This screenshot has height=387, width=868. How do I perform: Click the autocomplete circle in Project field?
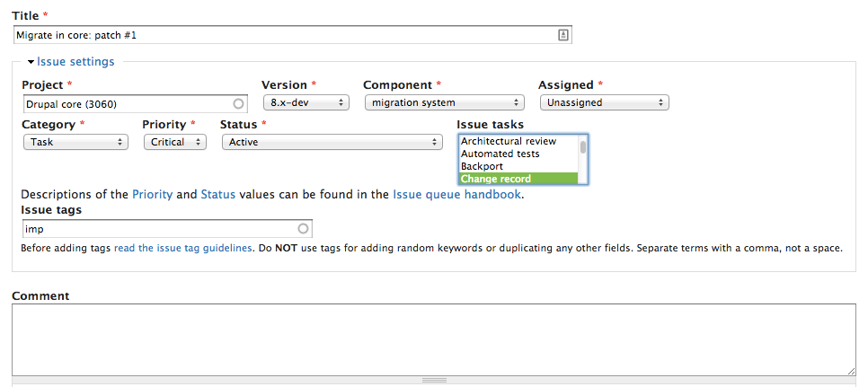tap(239, 103)
